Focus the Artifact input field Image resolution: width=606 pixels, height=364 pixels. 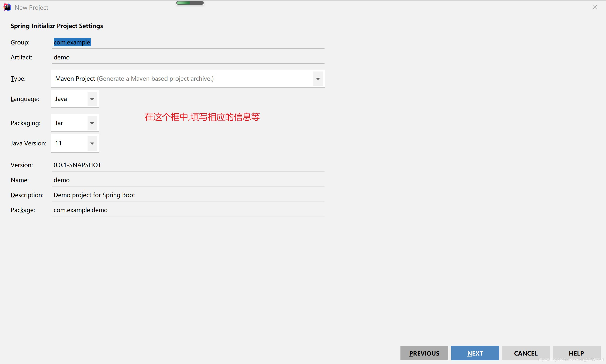coord(188,57)
